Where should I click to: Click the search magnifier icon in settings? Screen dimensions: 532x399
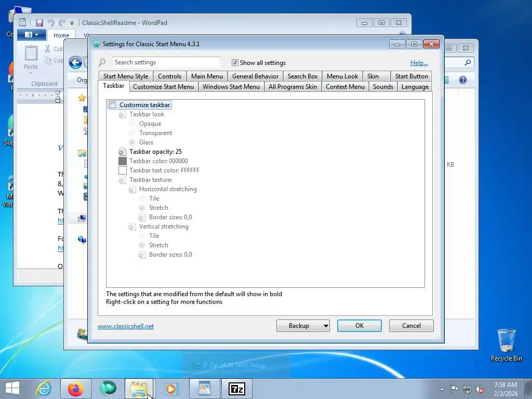point(102,62)
